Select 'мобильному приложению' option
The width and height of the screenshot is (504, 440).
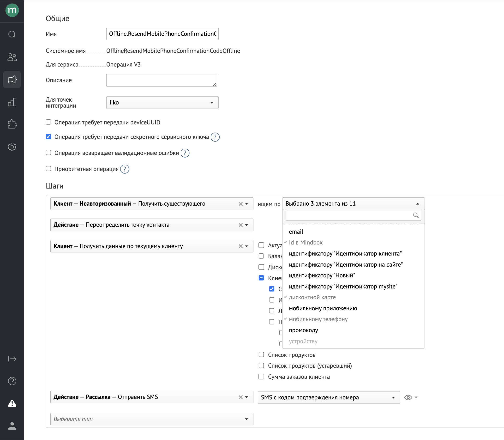coord(353,308)
